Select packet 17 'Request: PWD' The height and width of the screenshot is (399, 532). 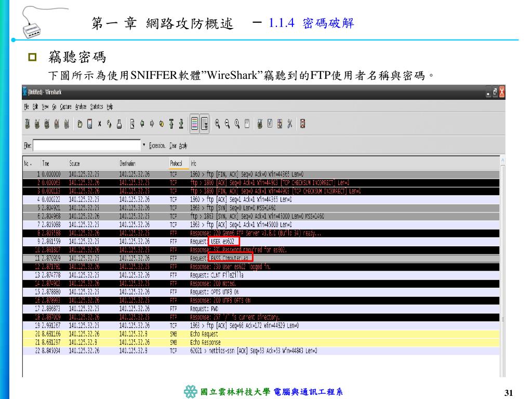(261, 309)
